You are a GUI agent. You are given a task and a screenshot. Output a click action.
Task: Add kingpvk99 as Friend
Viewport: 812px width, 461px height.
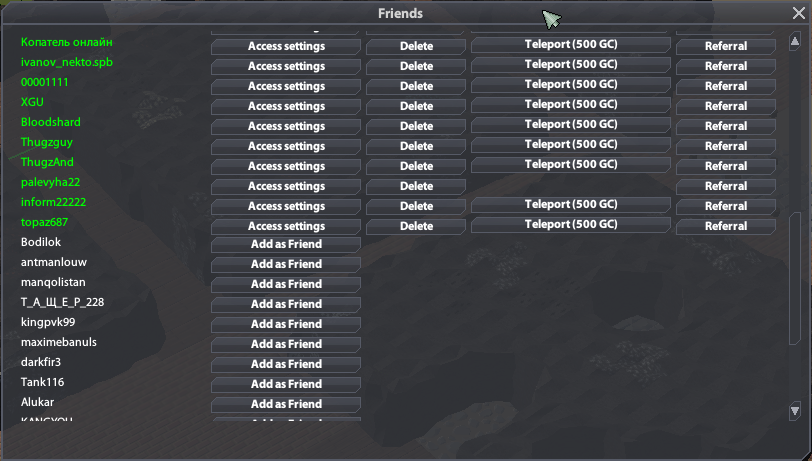[286, 324]
